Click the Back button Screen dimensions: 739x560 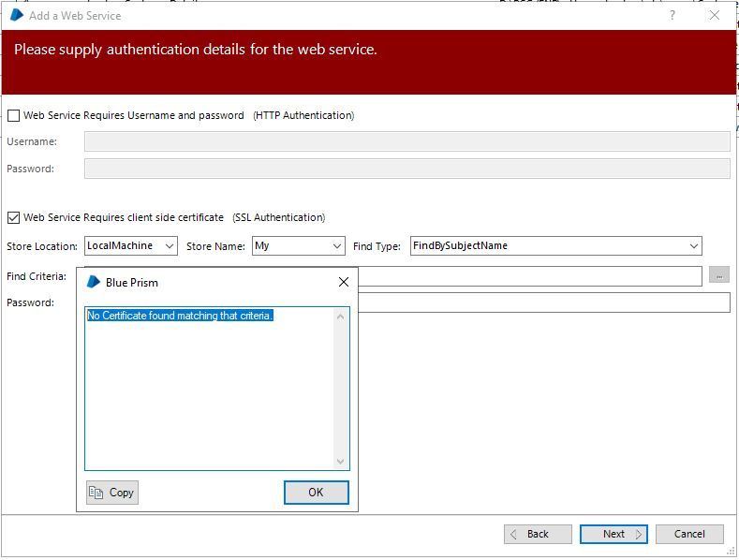538,534
